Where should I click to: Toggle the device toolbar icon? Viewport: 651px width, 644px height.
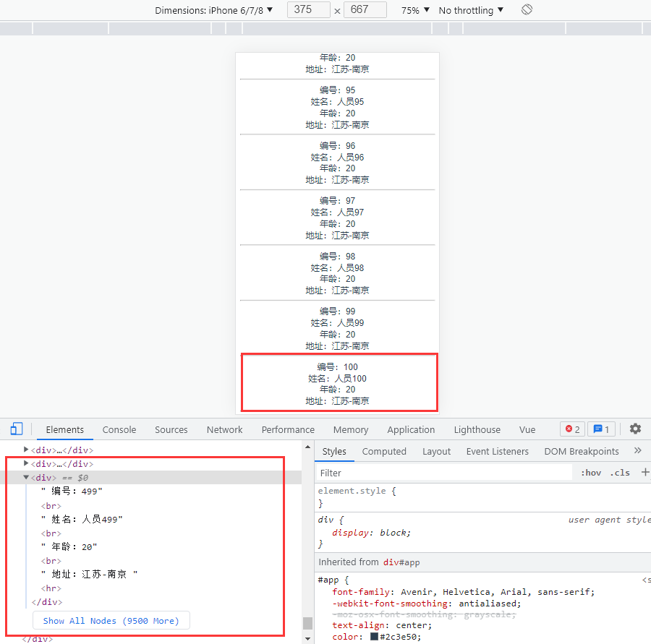[x=17, y=429]
